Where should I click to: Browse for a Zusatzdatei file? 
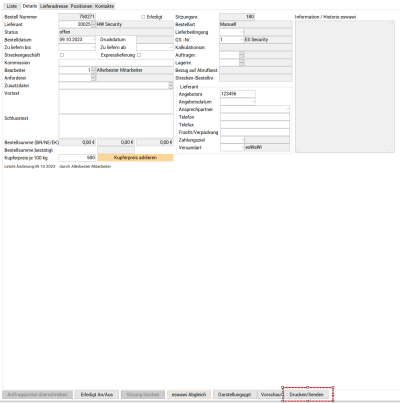171,86
